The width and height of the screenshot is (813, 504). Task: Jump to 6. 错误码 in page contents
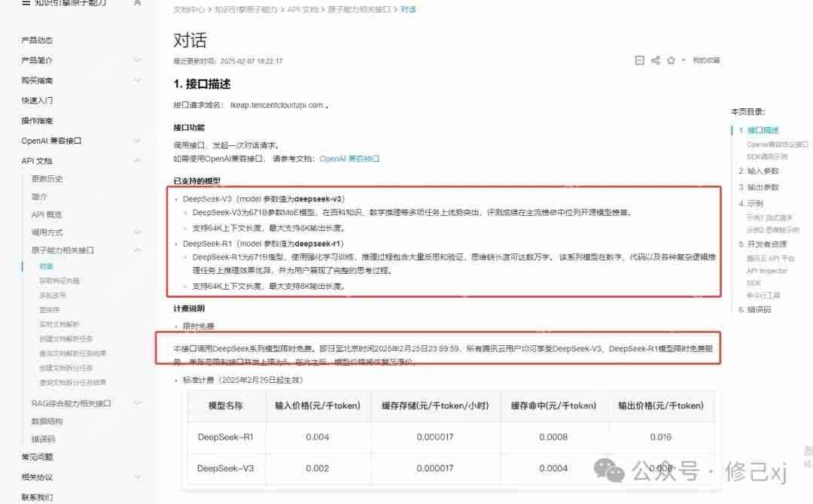[x=755, y=310]
